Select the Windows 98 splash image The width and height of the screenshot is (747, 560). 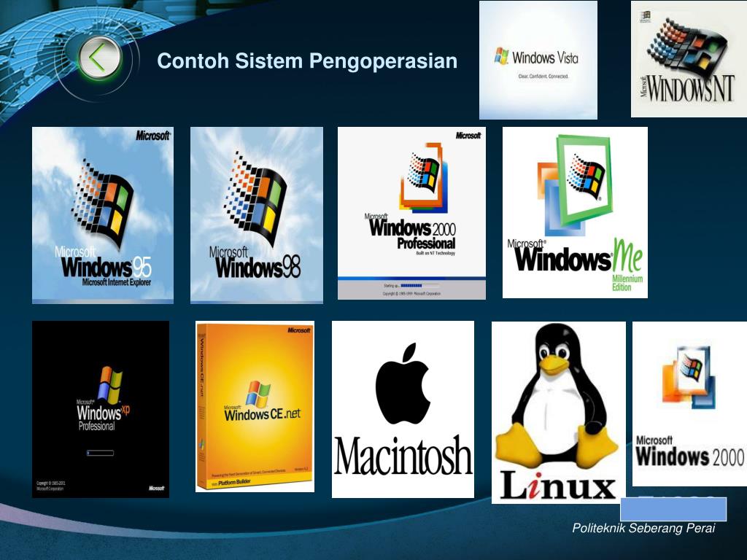click(256, 215)
